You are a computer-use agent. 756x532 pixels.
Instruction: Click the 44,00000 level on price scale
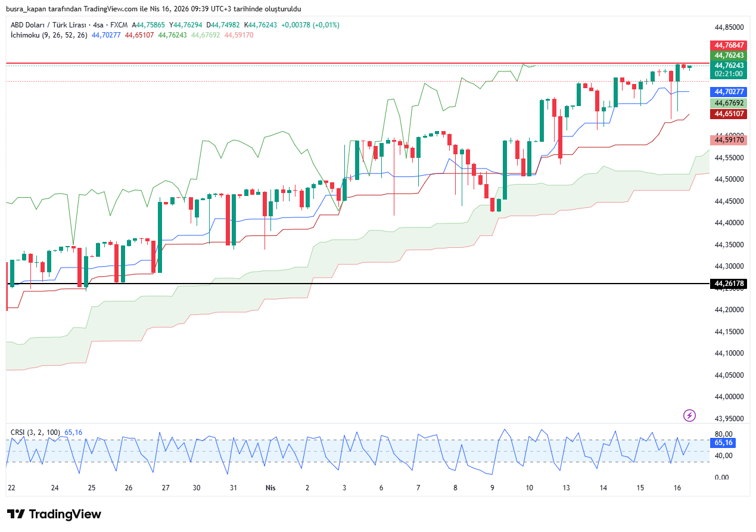point(729,397)
